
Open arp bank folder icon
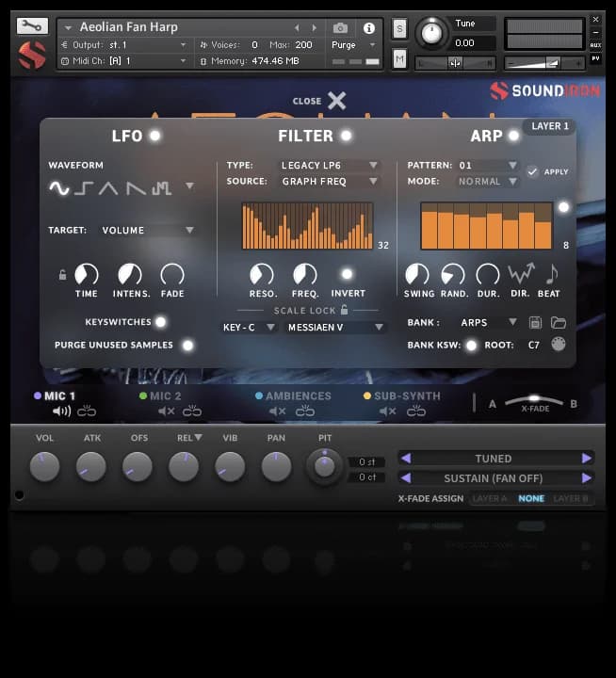click(559, 322)
